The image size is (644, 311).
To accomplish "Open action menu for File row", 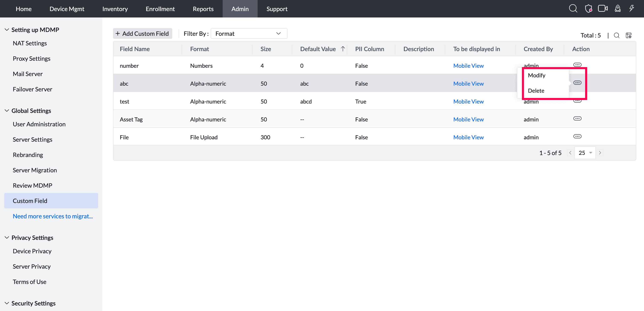I will 577,136.
